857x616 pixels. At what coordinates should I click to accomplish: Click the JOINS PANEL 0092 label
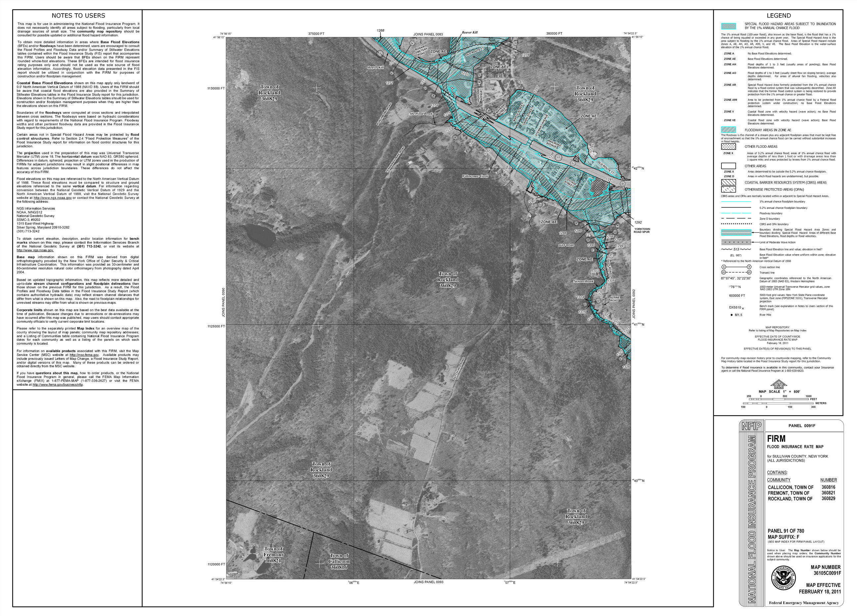click(x=634, y=304)
